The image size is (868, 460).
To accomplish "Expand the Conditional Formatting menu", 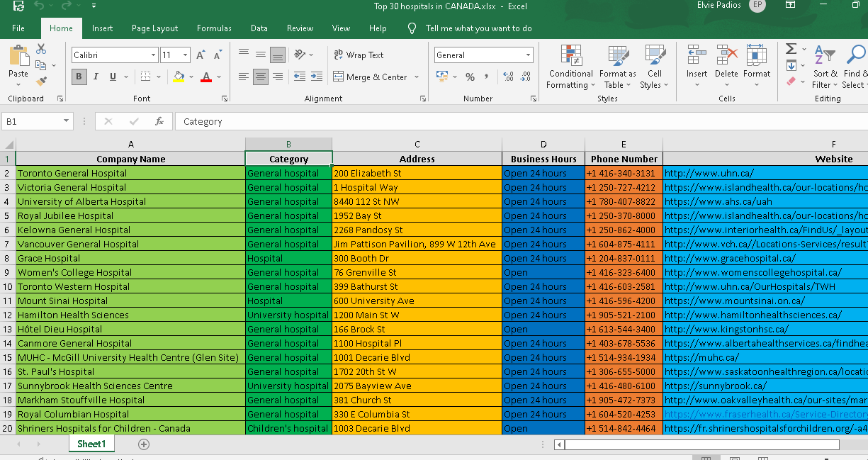I will (570, 67).
